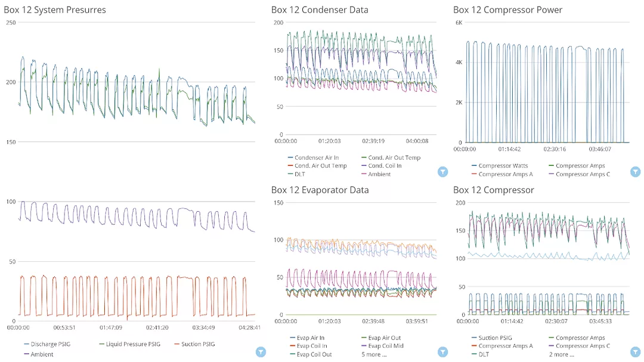The image size is (644, 362).
Task: Click the 'Box 12 Compressor Power' chart title
Action: (507, 10)
